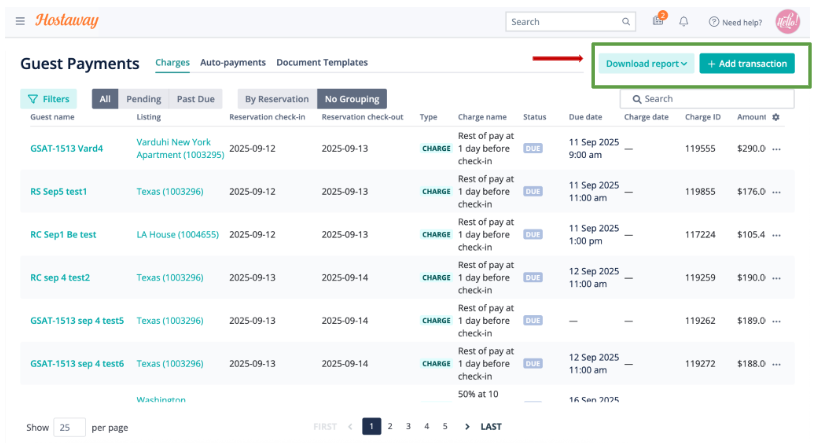Switch to the Document Templates tab
Image resolution: width=826 pixels, height=443 pixels.
(322, 62)
